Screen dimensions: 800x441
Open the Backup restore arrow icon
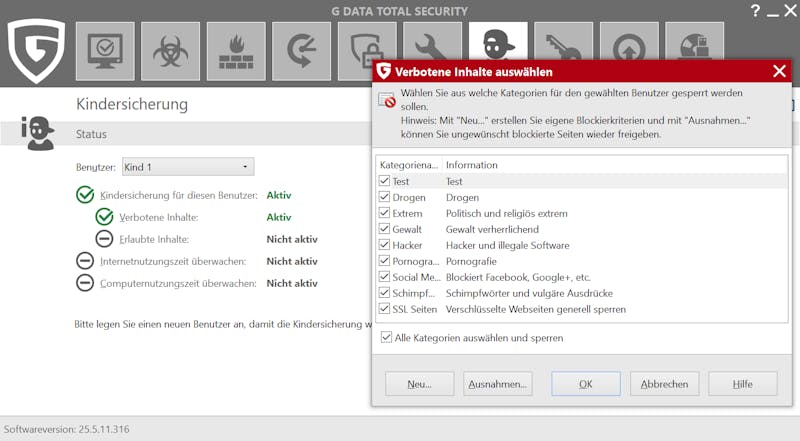(x=302, y=51)
